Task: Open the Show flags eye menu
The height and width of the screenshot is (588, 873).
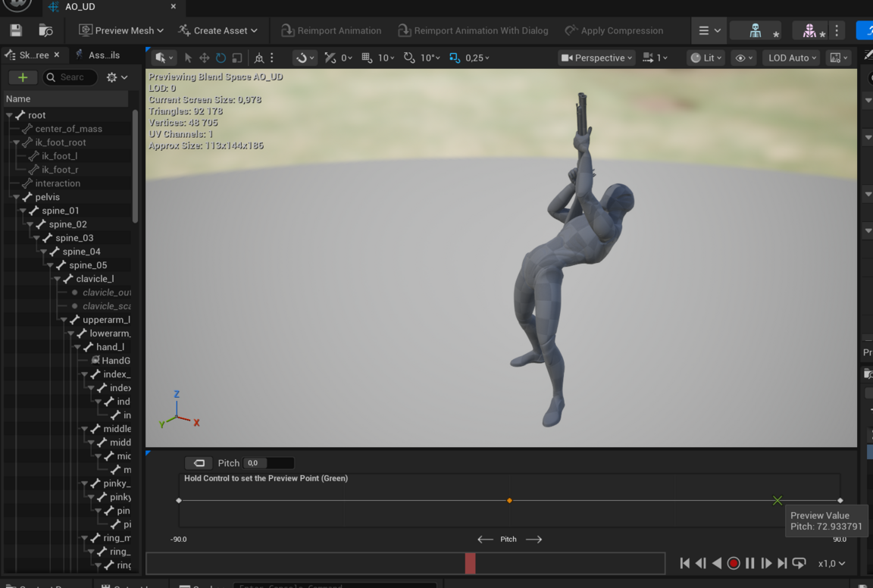Action: coord(744,58)
